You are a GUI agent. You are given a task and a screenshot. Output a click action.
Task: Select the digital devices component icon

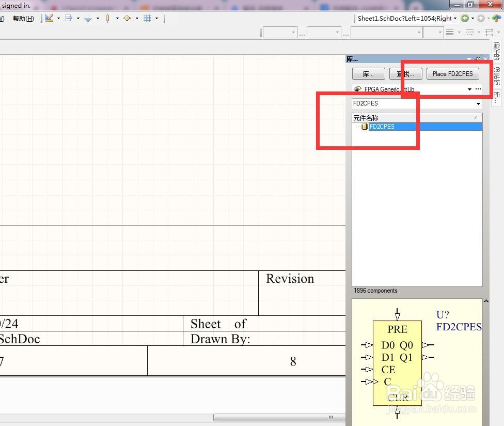point(108,18)
